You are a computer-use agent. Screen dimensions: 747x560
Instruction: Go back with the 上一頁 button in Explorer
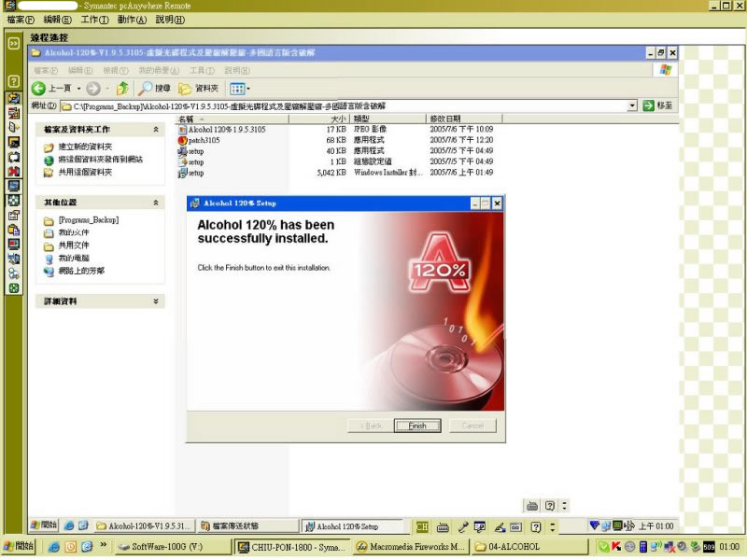[x=51, y=88]
